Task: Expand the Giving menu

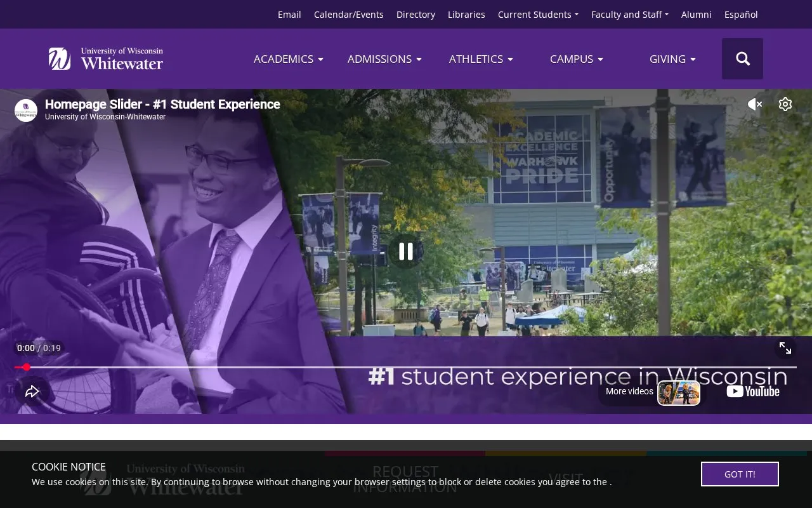Action: [672, 59]
